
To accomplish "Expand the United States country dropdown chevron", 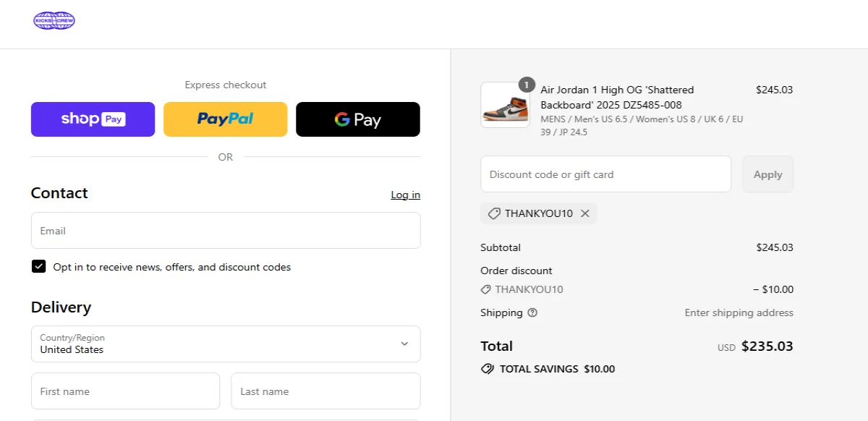I will [405, 344].
